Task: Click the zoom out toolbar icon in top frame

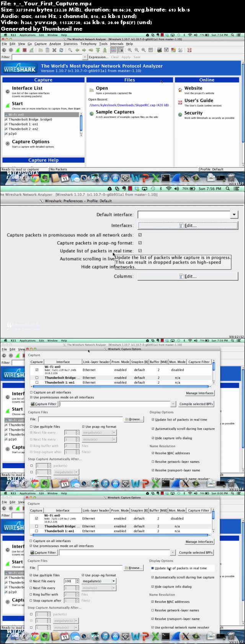Action: pos(137,50)
